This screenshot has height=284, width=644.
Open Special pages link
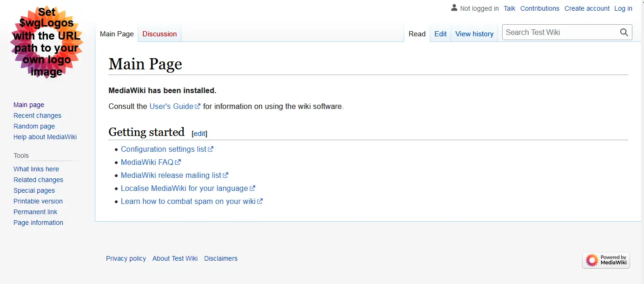[34, 190]
